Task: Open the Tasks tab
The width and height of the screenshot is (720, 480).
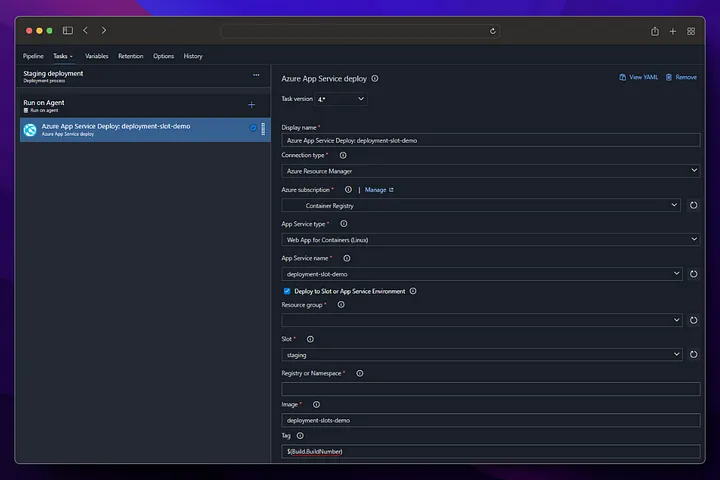Action: coord(62,56)
